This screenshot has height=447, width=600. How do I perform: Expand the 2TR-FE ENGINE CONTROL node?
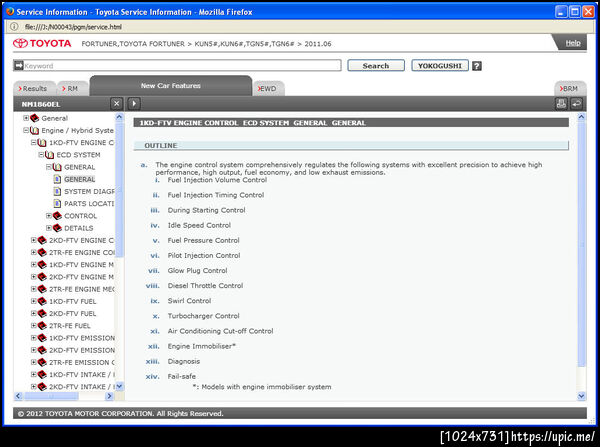tap(33, 253)
